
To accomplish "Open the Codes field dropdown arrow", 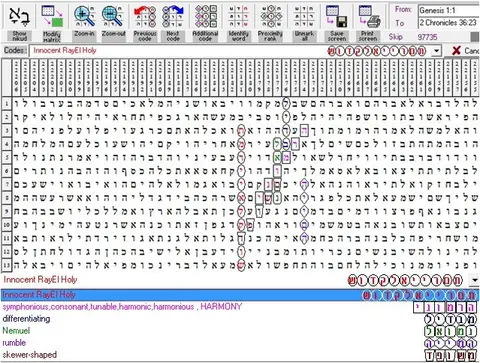I will 436,51.
